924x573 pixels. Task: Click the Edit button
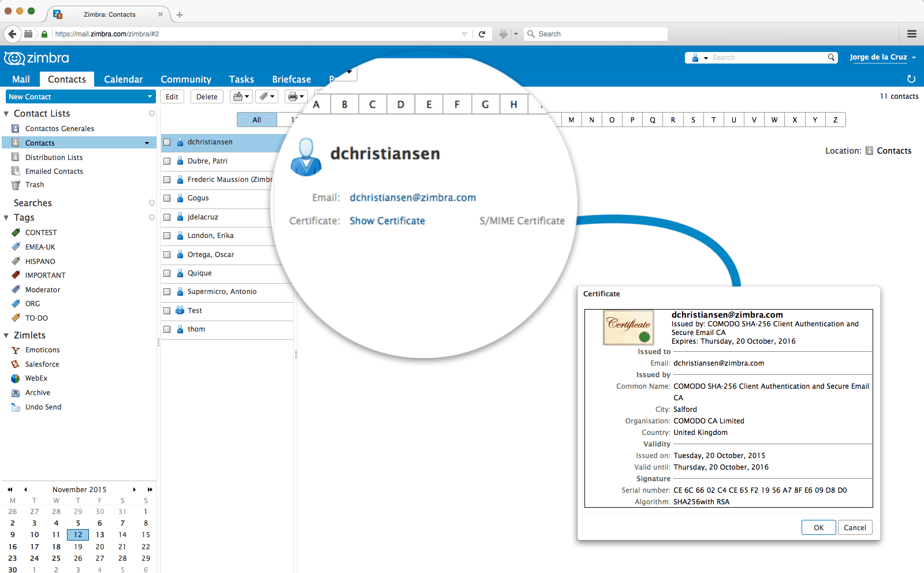tap(172, 96)
